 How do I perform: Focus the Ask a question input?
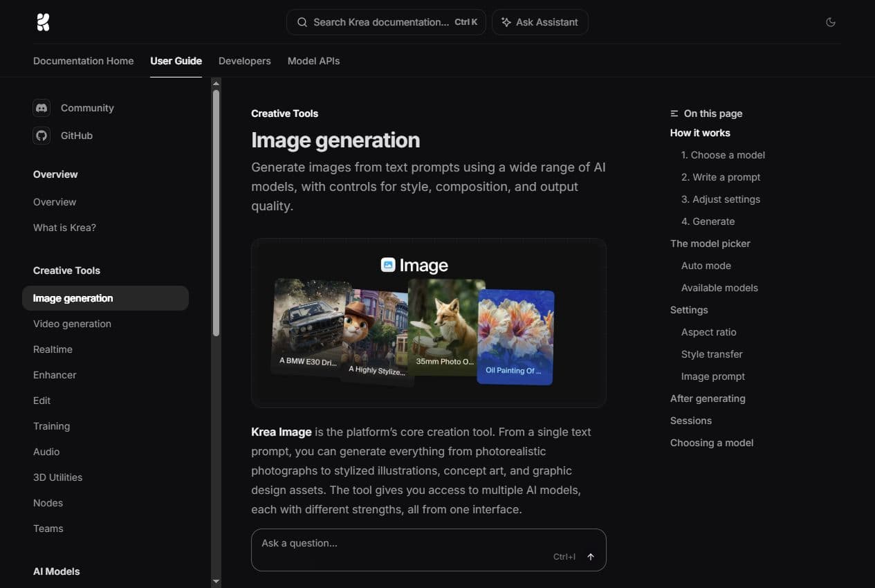click(x=429, y=550)
